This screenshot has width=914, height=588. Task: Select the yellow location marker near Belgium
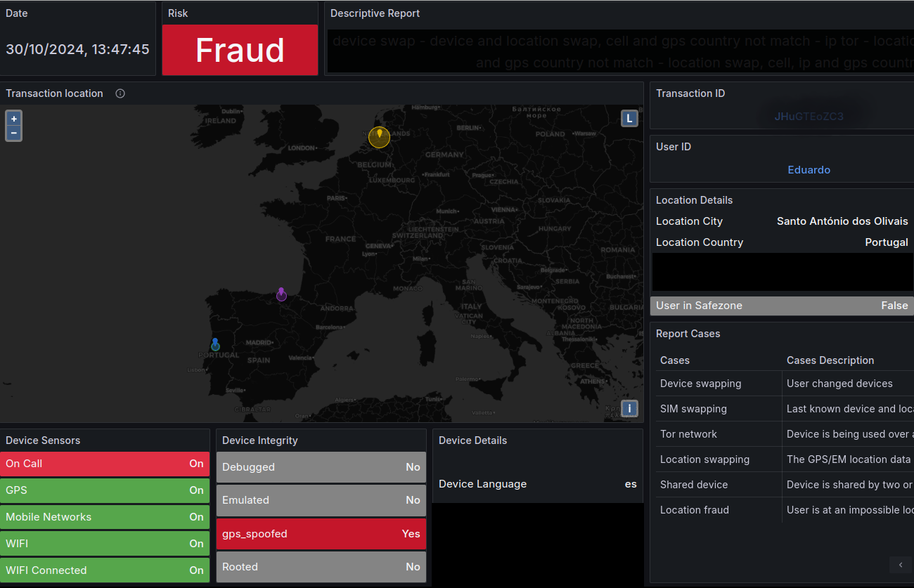(x=379, y=137)
